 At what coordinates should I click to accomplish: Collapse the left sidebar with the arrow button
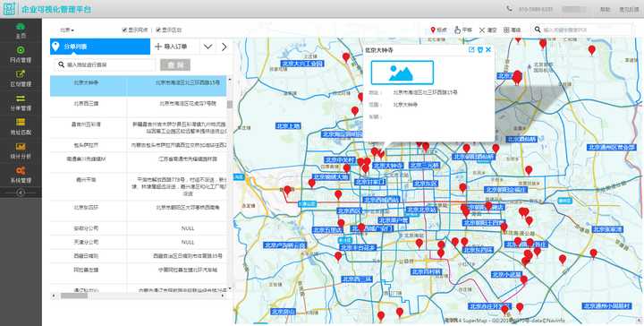[x=21, y=193]
